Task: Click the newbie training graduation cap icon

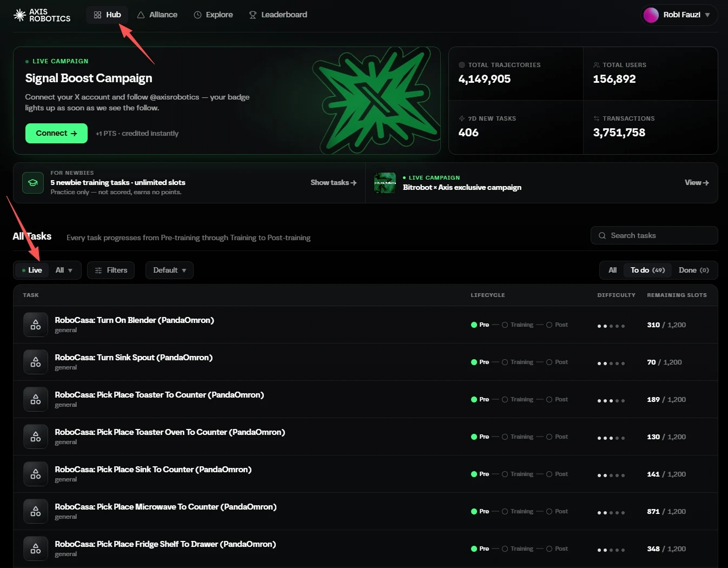Action: click(x=33, y=183)
